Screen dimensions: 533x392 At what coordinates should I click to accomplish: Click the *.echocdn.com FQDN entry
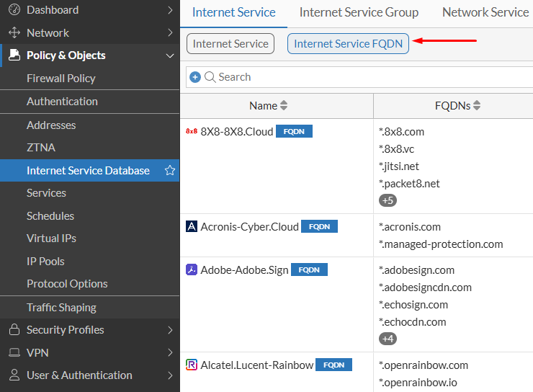412,322
